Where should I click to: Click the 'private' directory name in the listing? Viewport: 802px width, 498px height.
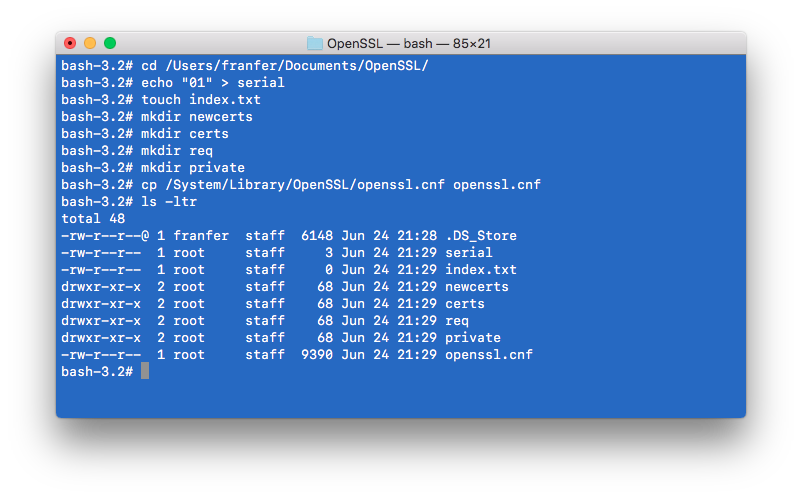(473, 338)
